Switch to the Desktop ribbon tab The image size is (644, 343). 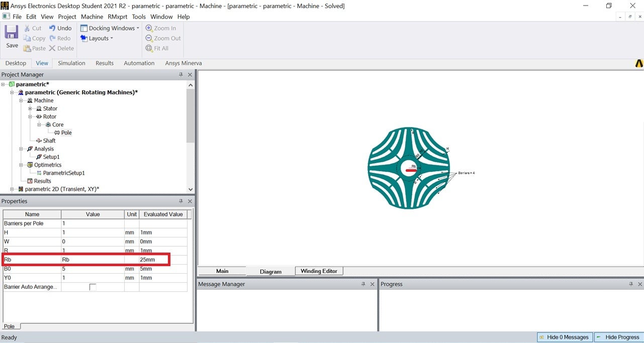click(16, 63)
